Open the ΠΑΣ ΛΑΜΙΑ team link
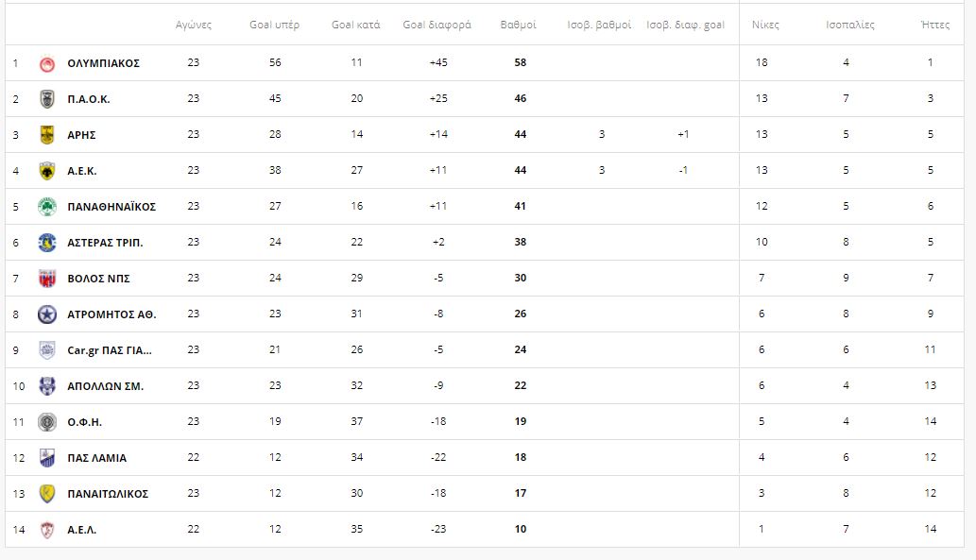Screen dimensions: 976x560 (x=97, y=458)
